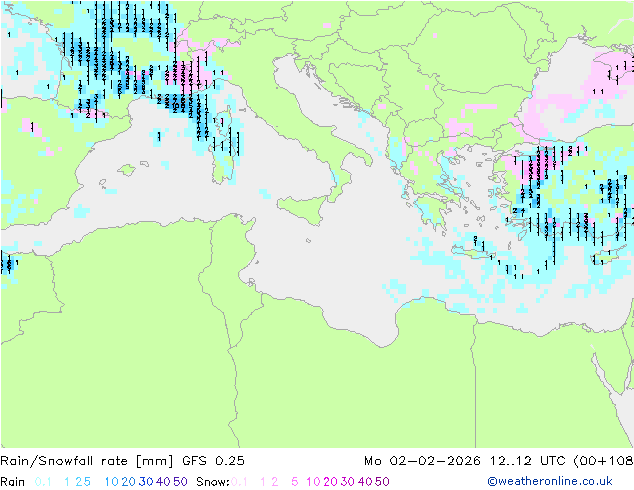This screenshot has height=490, width=634.
Task: Click the forecast date 'Mo 02-02-2026 12..12 UTC' text
Action: click(x=466, y=461)
